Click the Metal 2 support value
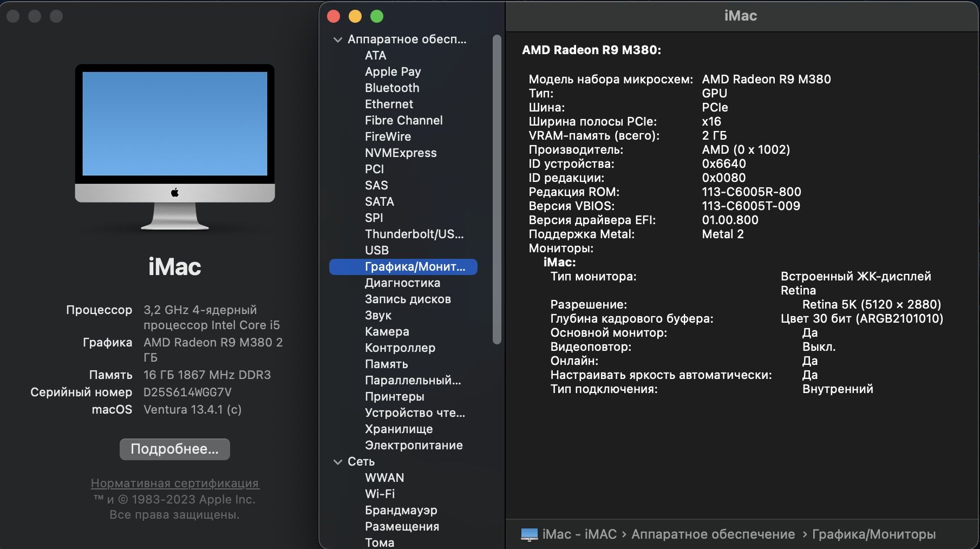The width and height of the screenshot is (980, 549). [723, 234]
